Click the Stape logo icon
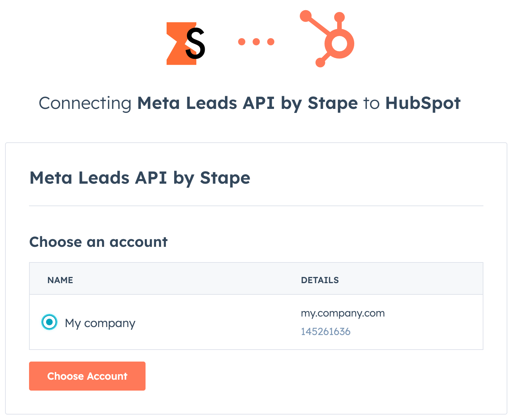 (x=186, y=44)
